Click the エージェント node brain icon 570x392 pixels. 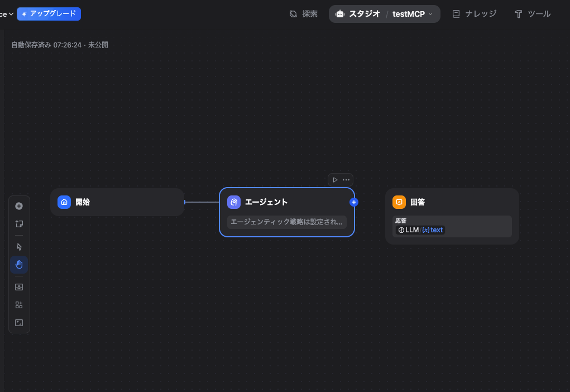234,202
